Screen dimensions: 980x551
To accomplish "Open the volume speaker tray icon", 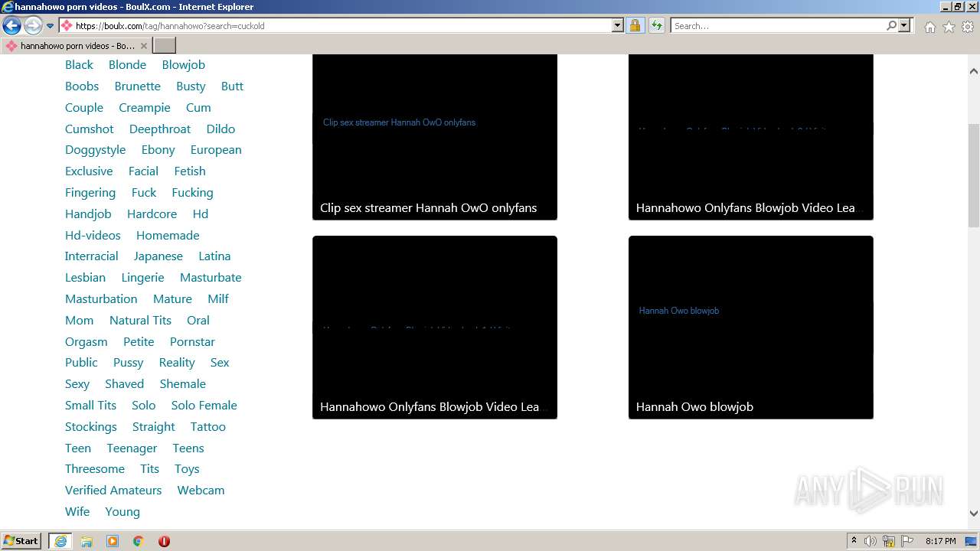I will (871, 541).
